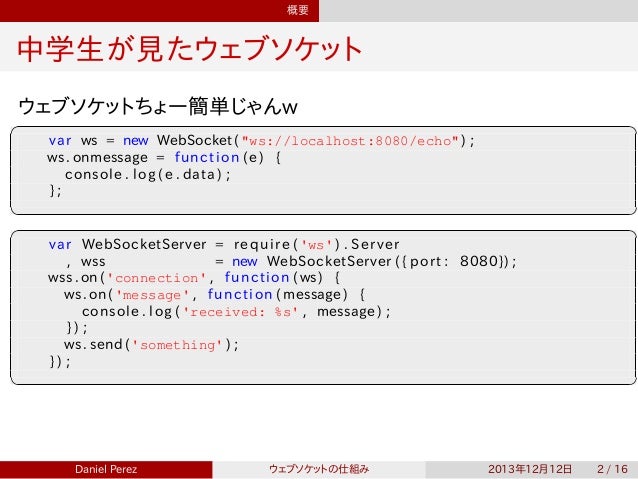638x479 pixels.
Task: Click the subtitle ウェブソケットちょー簡単じゃんw
Action: (x=157, y=106)
